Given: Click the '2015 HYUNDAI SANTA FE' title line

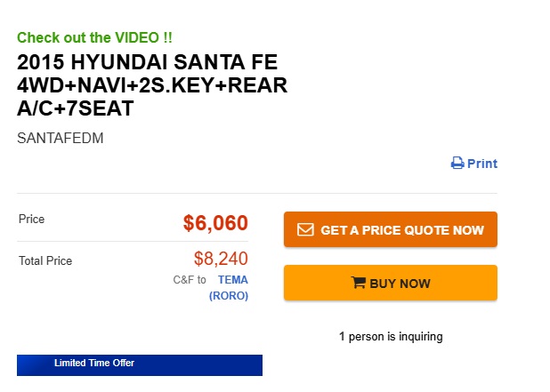Looking at the screenshot, I should coord(148,63).
